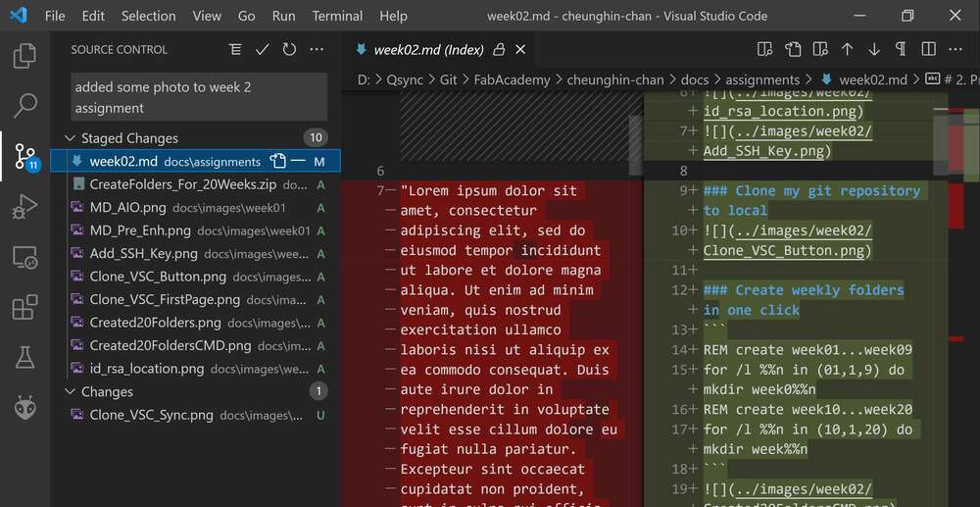
Task: Open Add_SSH_Key.png image link in editor
Action: (788, 141)
